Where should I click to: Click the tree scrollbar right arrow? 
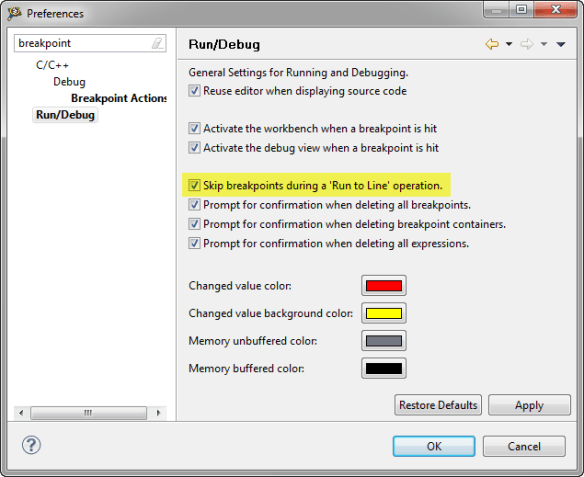[158, 413]
